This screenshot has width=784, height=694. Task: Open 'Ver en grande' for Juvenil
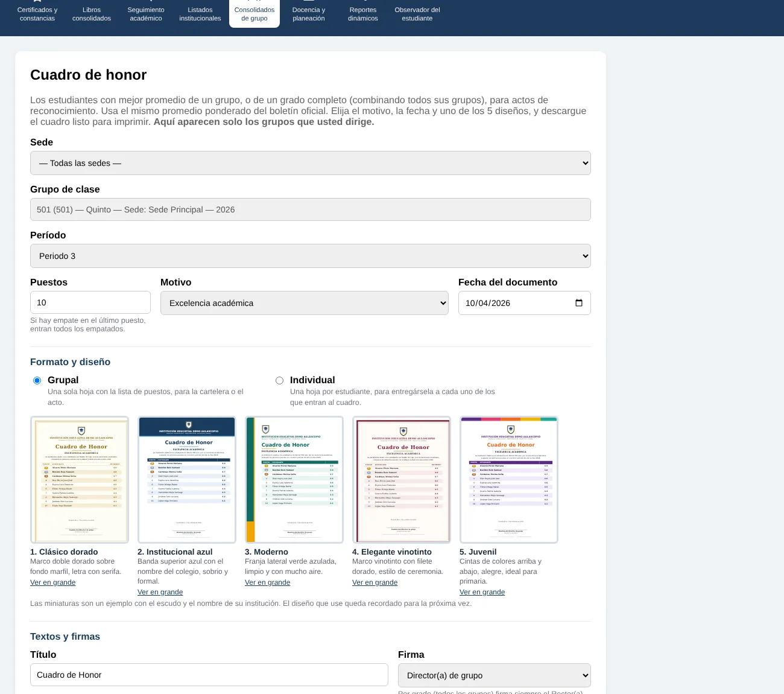point(482,592)
